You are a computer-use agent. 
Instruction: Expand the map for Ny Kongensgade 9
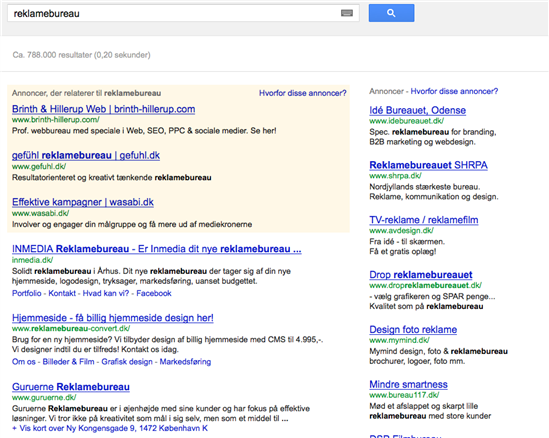[110, 428]
